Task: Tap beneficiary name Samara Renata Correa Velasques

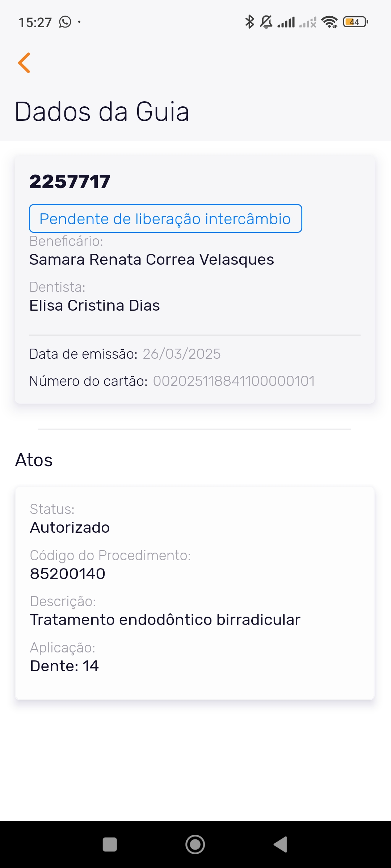Action: coord(152,260)
